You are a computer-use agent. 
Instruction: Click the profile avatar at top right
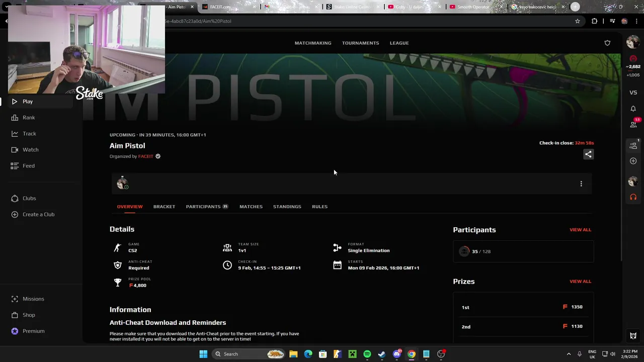pos(632,43)
